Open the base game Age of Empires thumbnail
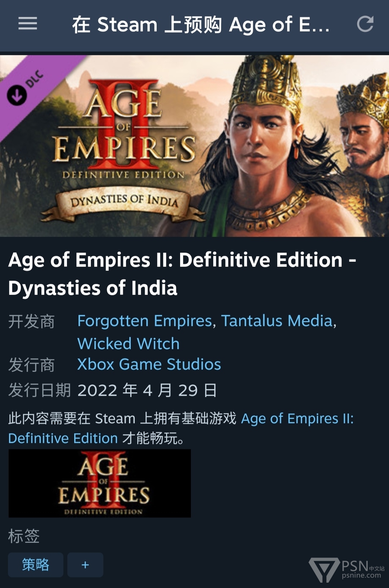Image resolution: width=389 pixels, height=588 pixels. pos(100,483)
